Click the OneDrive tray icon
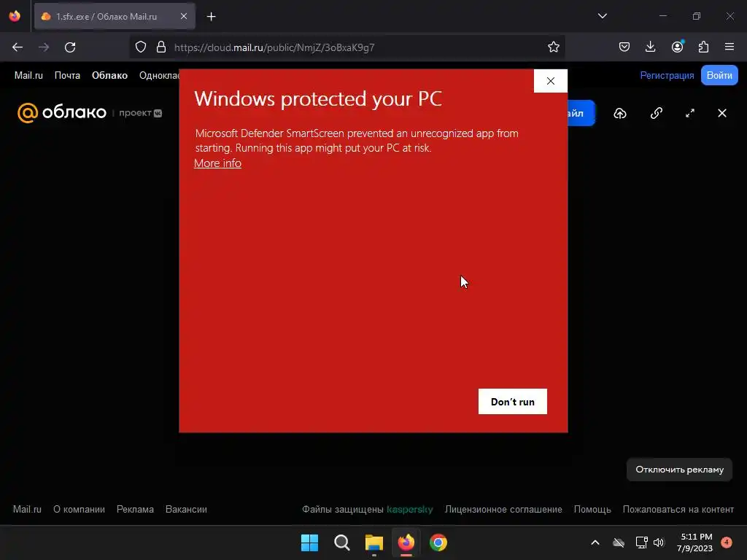747x560 pixels. (619, 542)
